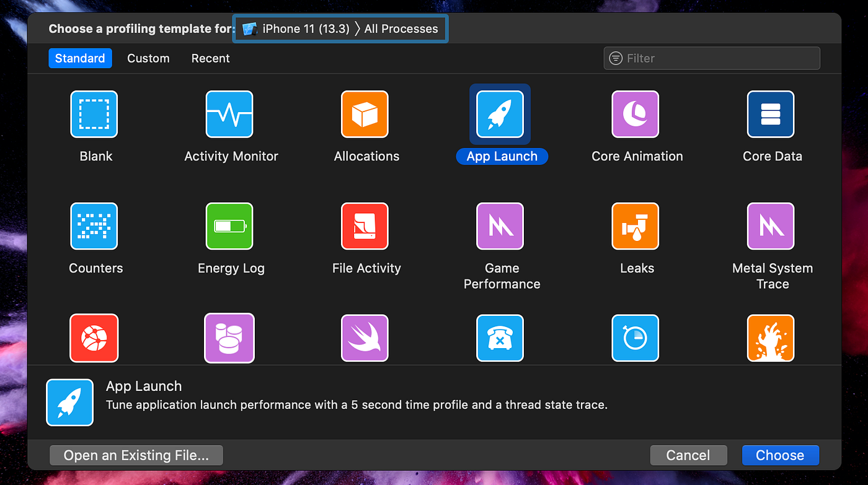Pick the purple stacked cylinders template icon
The width and height of the screenshot is (868, 485).
(229, 338)
